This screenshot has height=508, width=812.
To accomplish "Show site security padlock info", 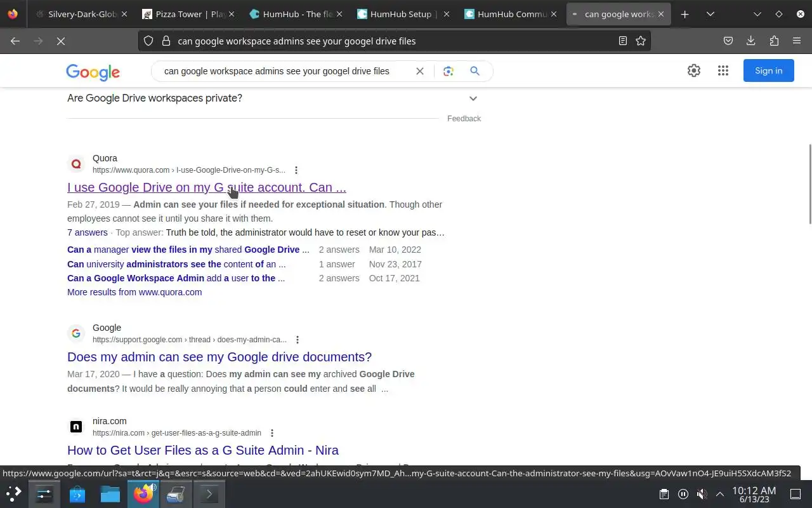I will point(166,41).
